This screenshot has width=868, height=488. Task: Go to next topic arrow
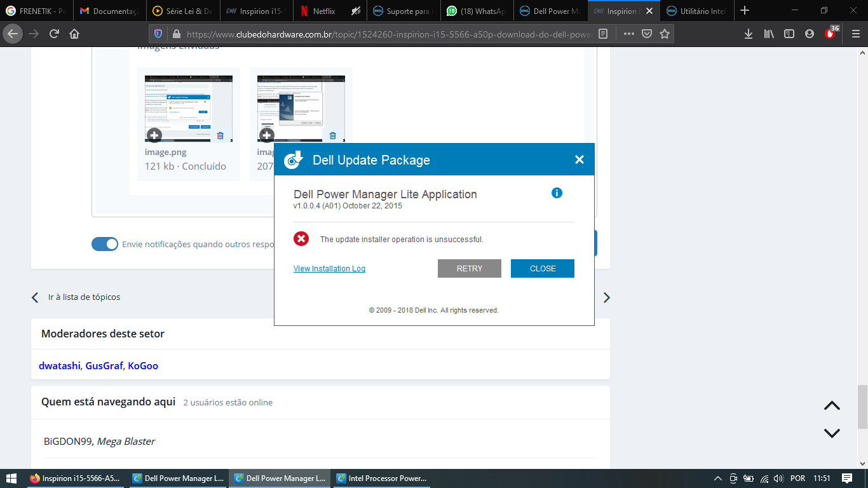606,297
